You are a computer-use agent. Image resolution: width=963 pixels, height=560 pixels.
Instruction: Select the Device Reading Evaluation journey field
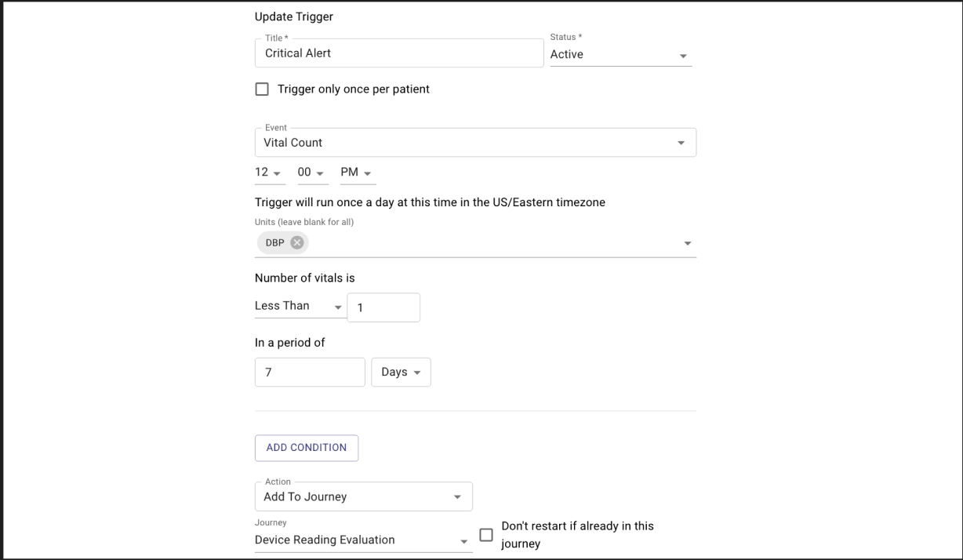[x=353, y=540]
